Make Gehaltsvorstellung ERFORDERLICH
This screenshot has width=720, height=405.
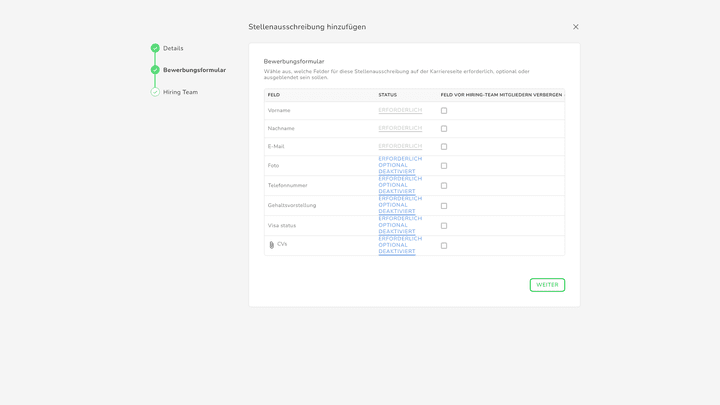(x=400, y=199)
